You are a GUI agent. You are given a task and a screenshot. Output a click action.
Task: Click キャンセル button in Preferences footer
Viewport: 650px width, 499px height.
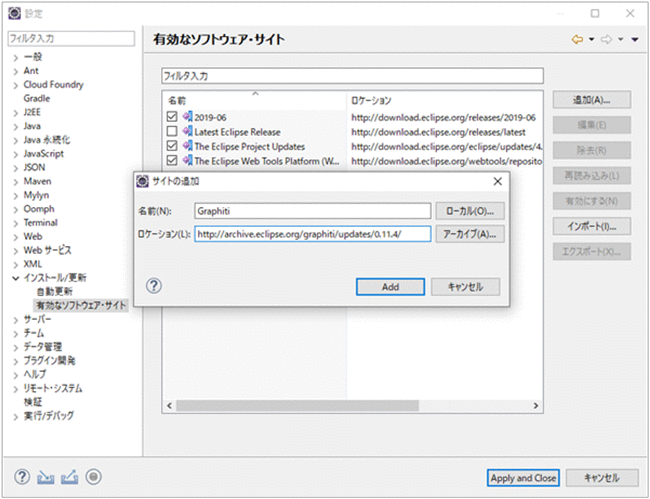(602, 478)
